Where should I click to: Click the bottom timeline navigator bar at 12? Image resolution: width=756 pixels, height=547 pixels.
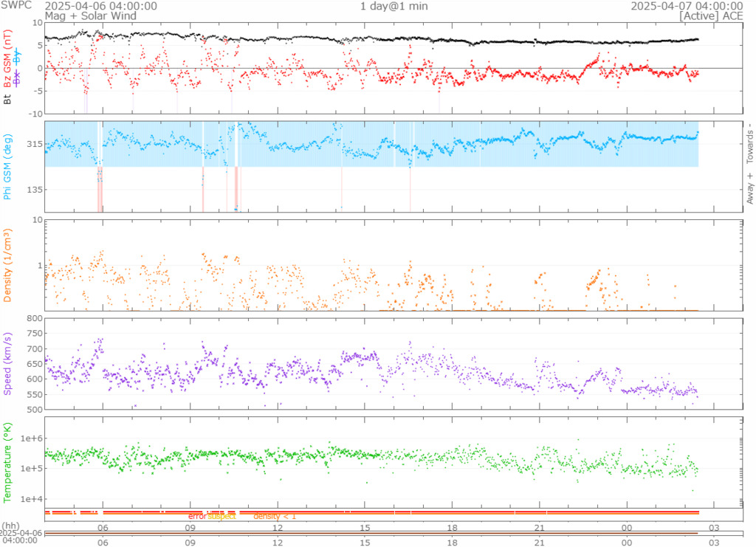(x=278, y=535)
